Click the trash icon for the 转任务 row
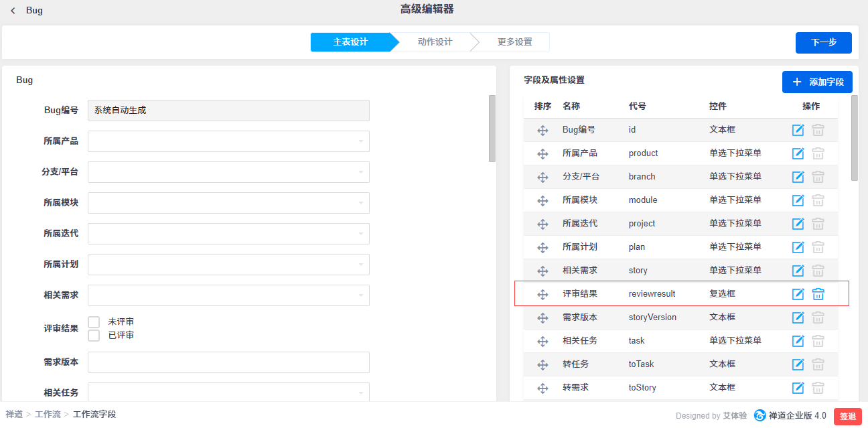The image size is (868, 428). point(818,364)
